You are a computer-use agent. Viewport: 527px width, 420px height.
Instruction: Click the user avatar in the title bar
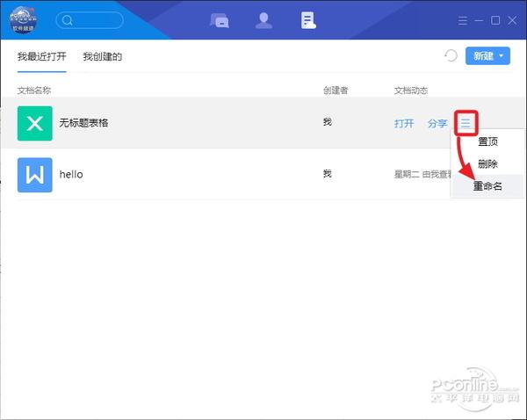[23, 20]
